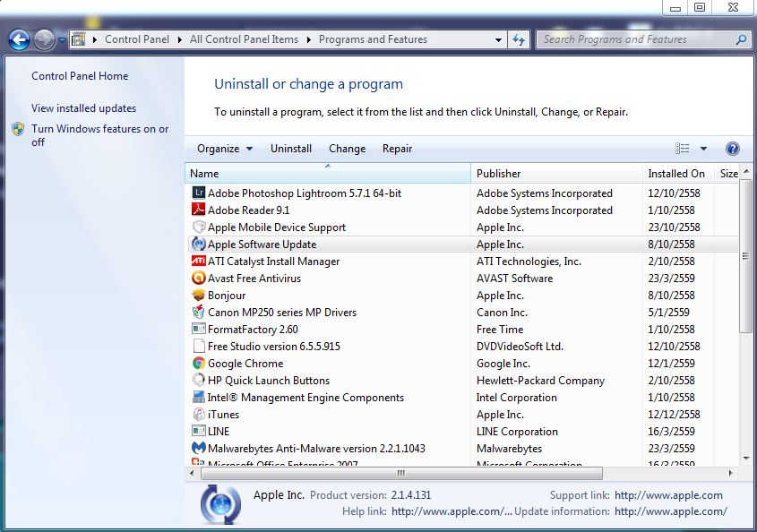Click the Apple Mobile Device Support icon

(198, 227)
